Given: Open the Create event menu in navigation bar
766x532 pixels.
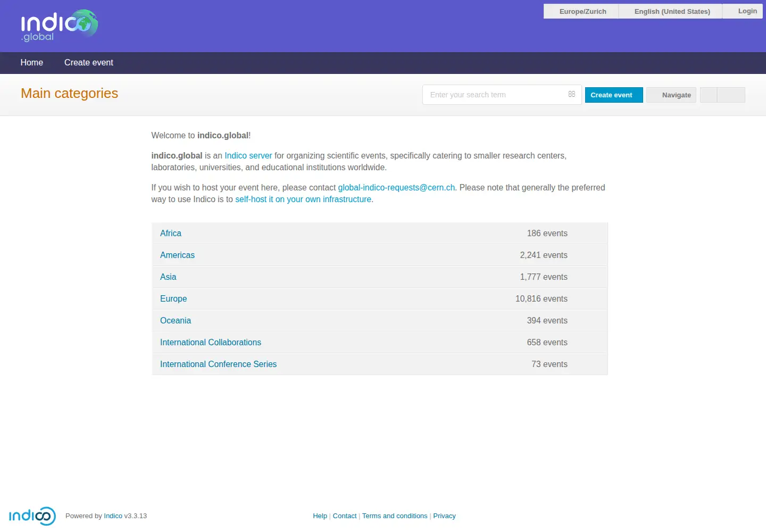Looking at the screenshot, I should pos(89,63).
